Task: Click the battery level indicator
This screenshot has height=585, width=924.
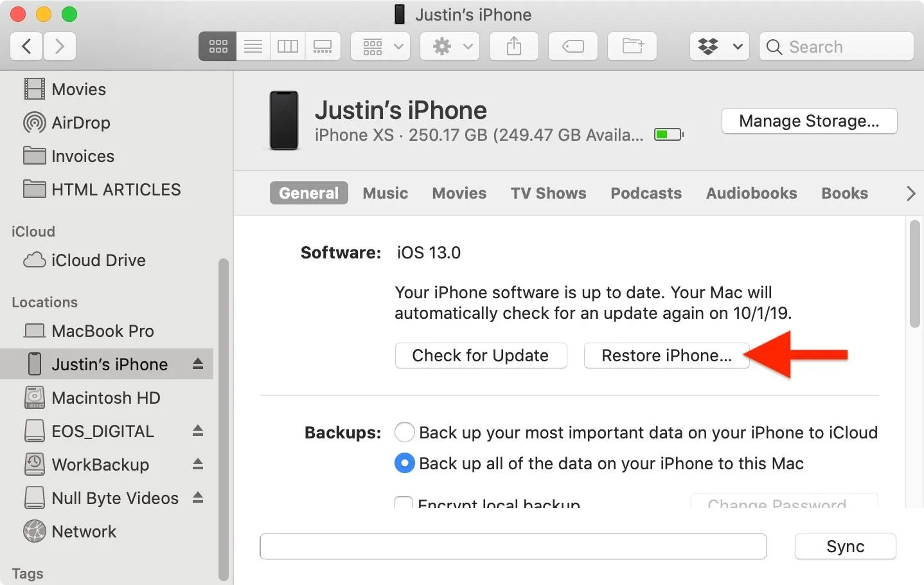Action: tap(668, 134)
